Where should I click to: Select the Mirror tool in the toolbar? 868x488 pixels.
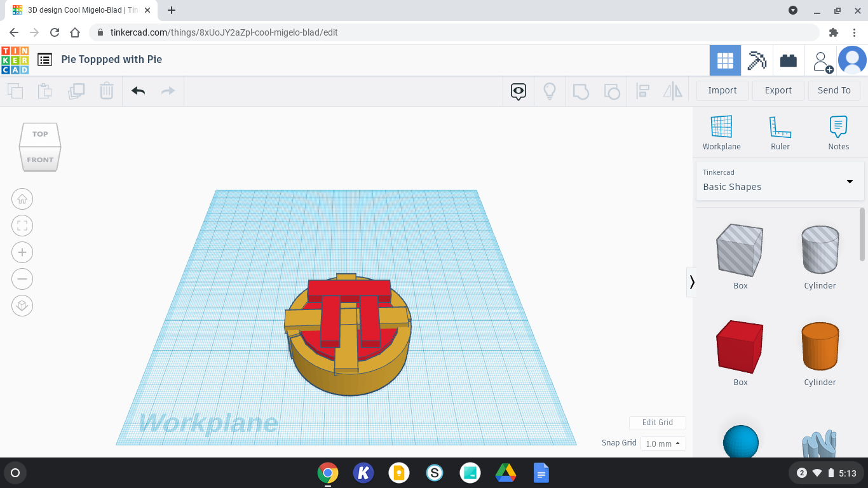tap(672, 91)
